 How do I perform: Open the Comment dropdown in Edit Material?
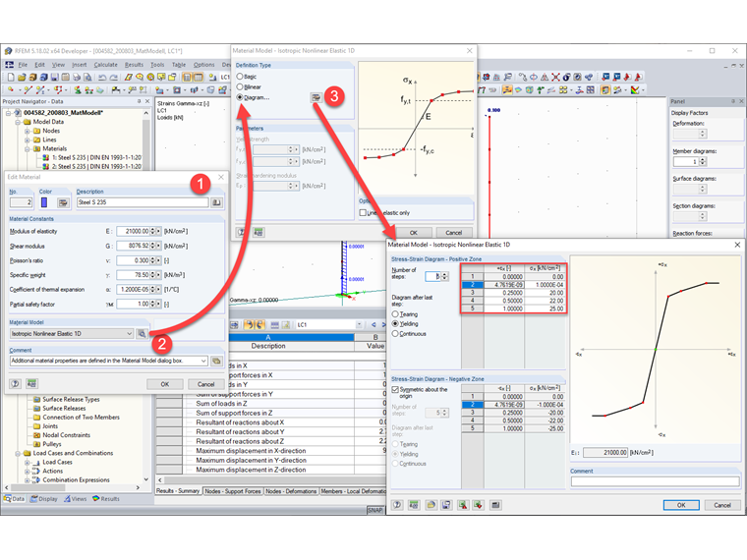click(x=203, y=361)
